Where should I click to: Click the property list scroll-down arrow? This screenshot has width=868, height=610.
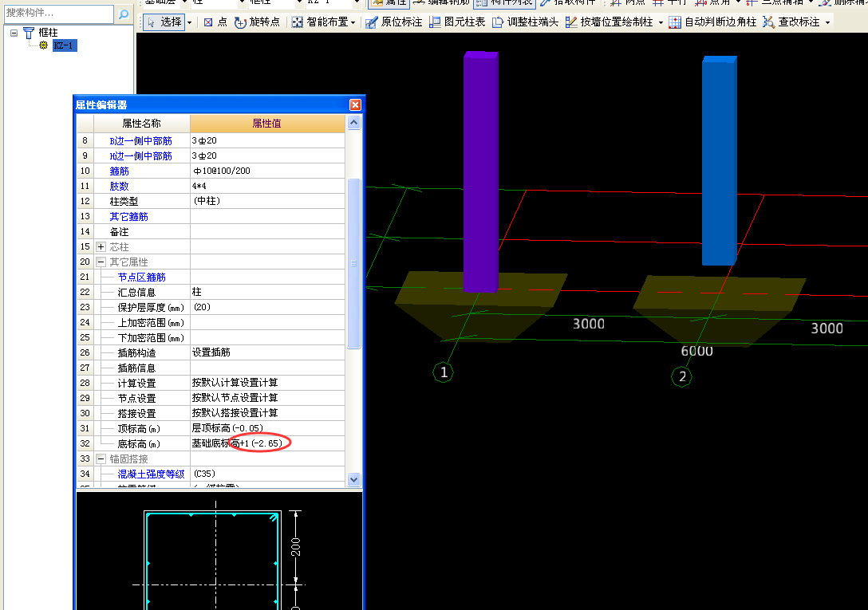coord(353,479)
